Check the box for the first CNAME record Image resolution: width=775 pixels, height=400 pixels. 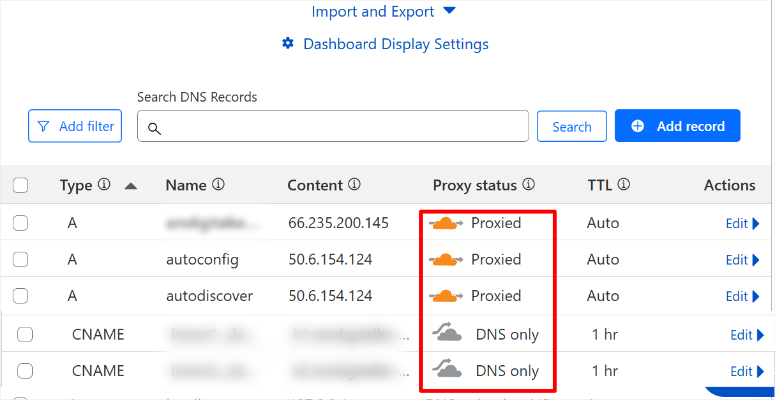[25, 335]
